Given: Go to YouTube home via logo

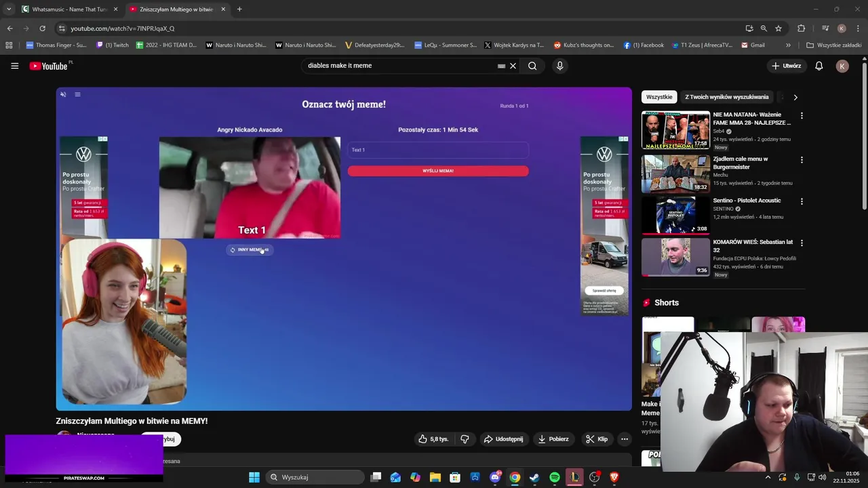Looking at the screenshot, I should 49,66.
